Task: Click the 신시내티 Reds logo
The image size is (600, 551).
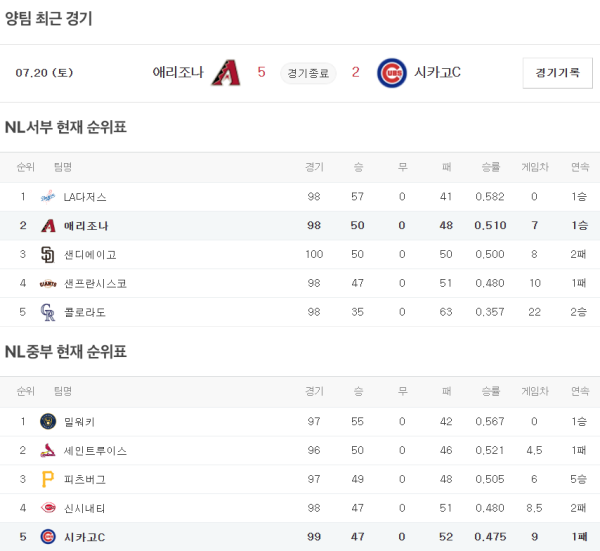Action: click(47, 508)
